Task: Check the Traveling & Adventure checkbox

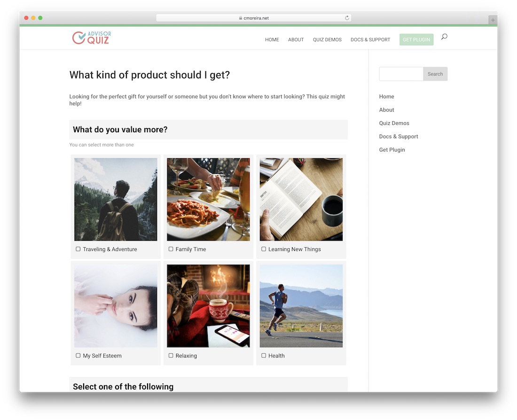Action: tap(78, 249)
